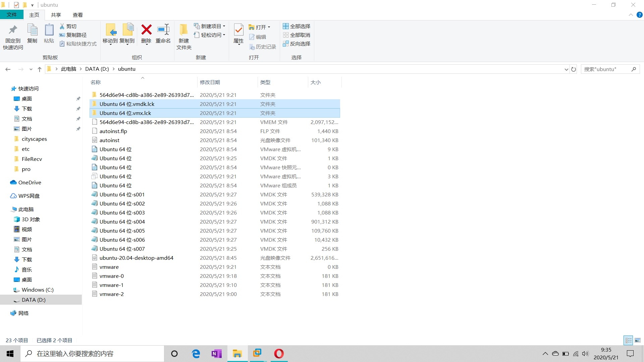The width and height of the screenshot is (644, 362).
Task: Deselect all with 全部取消
Action: click(297, 35)
